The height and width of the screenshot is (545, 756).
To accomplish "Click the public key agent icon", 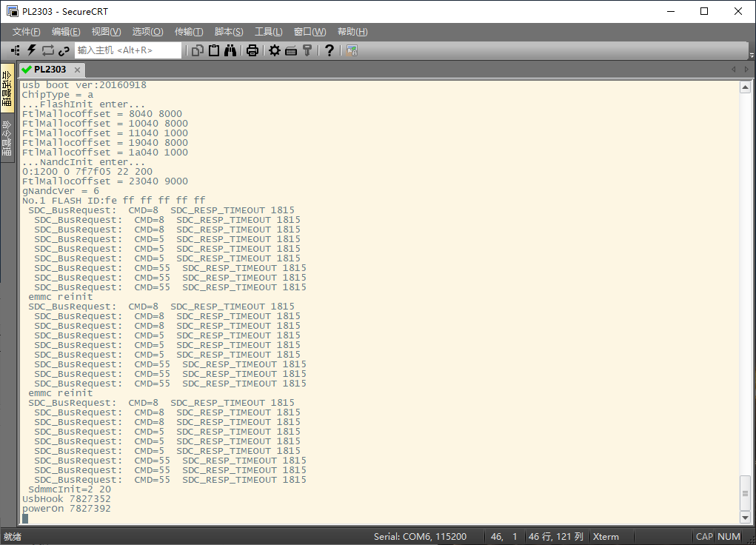I will [x=307, y=50].
